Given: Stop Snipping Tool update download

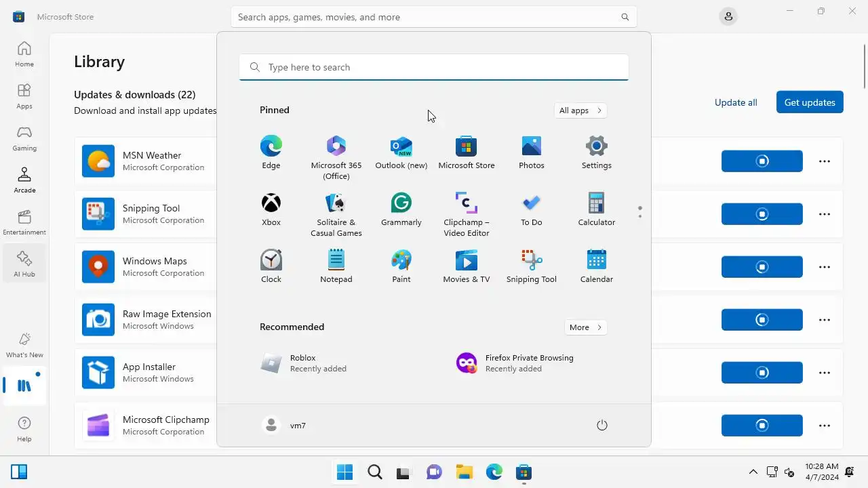Looking at the screenshot, I should [762, 214].
